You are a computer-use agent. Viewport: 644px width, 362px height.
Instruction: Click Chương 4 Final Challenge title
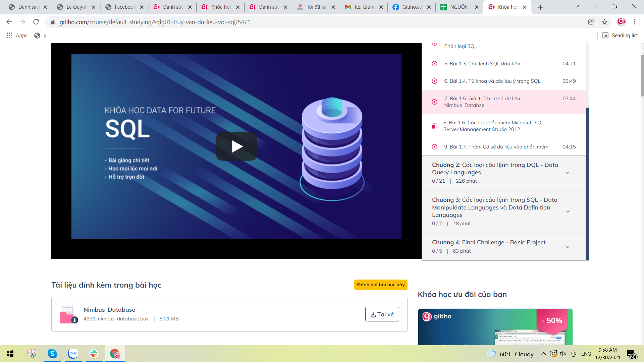point(489,242)
